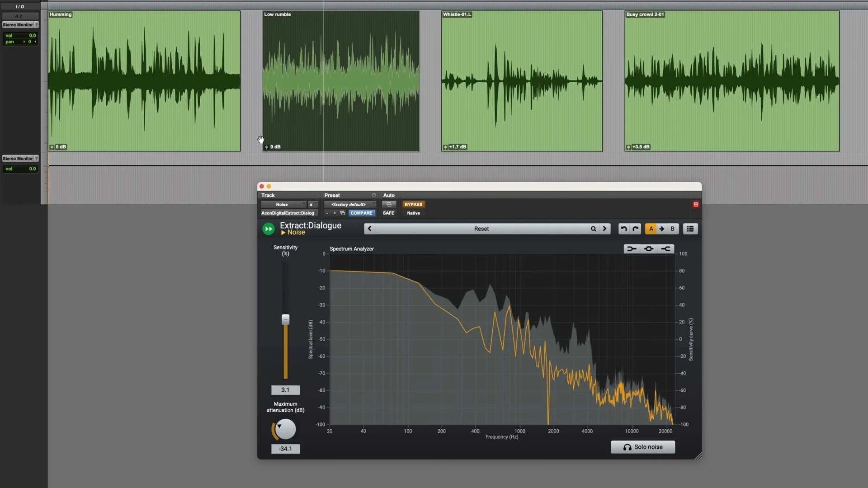Select the Whistle-01.L audio clip
Screen dimensions: 868x488
(x=522, y=81)
